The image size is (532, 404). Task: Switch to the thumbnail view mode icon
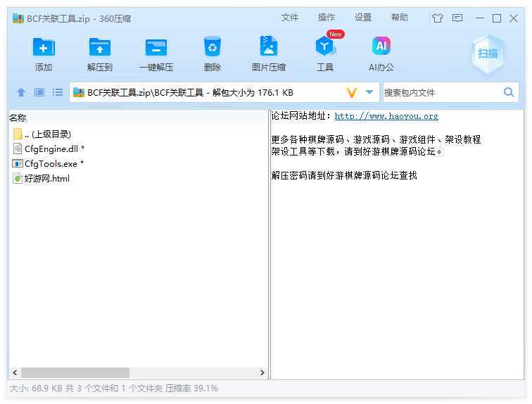(39, 92)
